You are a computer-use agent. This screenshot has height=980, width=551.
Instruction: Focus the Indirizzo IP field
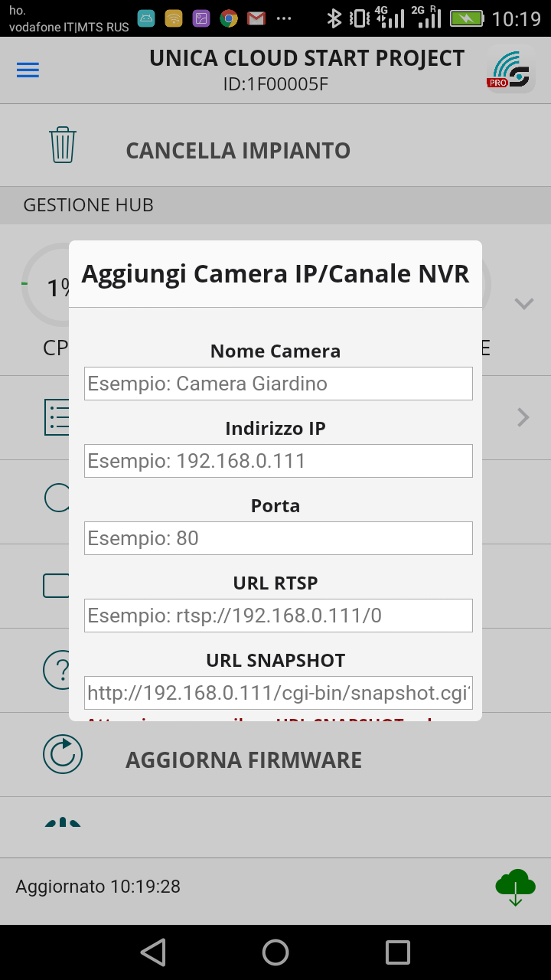tap(278, 461)
